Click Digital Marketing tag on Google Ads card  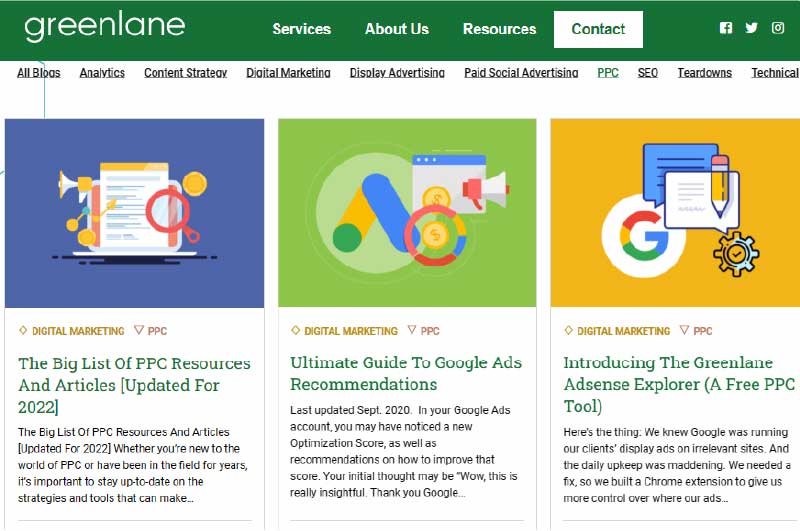[351, 331]
